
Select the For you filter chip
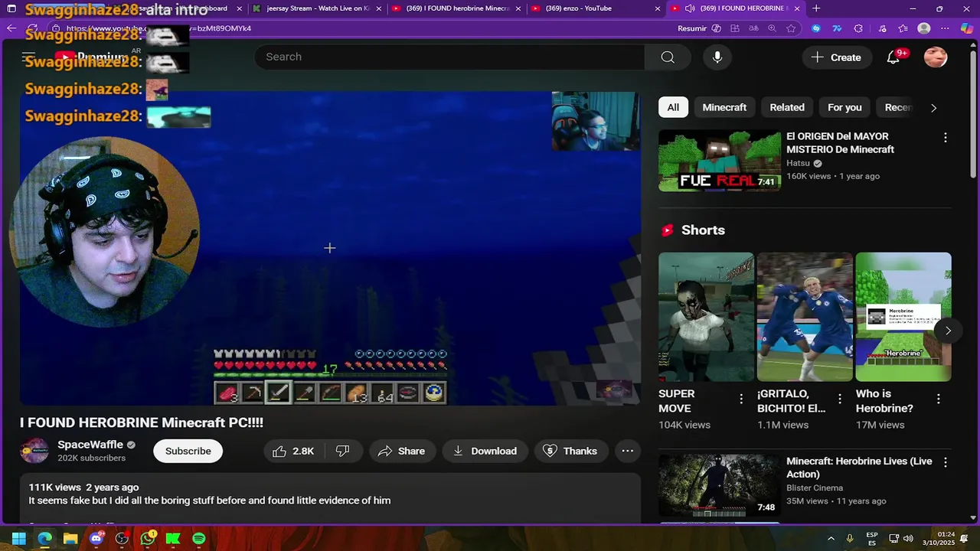pyautogui.click(x=844, y=108)
